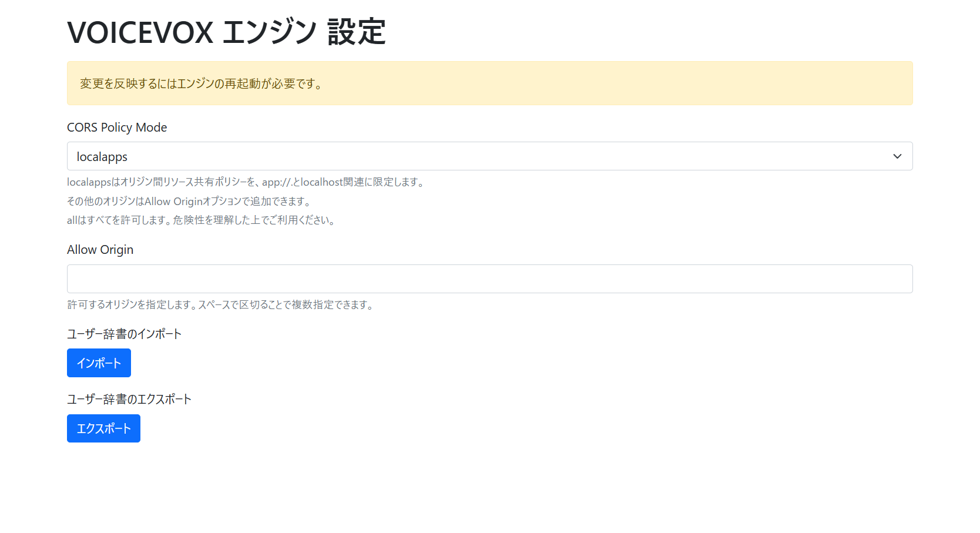The width and height of the screenshot is (980, 533).
Task: Click the restart-required warning banner text
Action: click(x=202, y=83)
